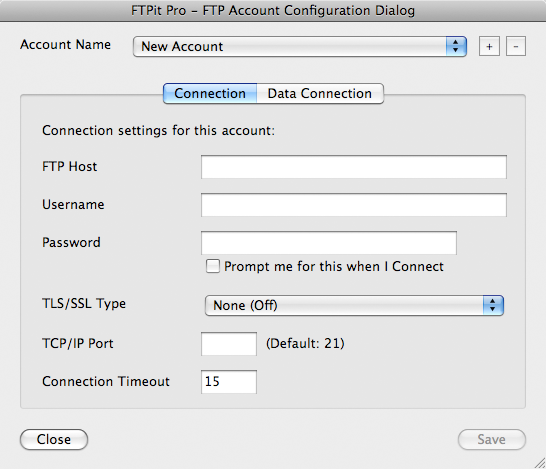Remove the account with minus button
Viewport: 546px width, 469px height.
(x=516, y=46)
